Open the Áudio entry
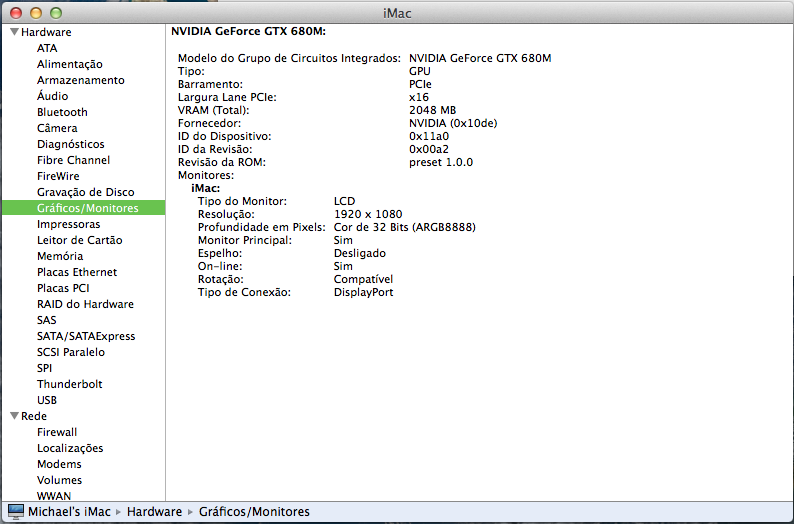Image resolution: width=794 pixels, height=524 pixels. [x=53, y=96]
